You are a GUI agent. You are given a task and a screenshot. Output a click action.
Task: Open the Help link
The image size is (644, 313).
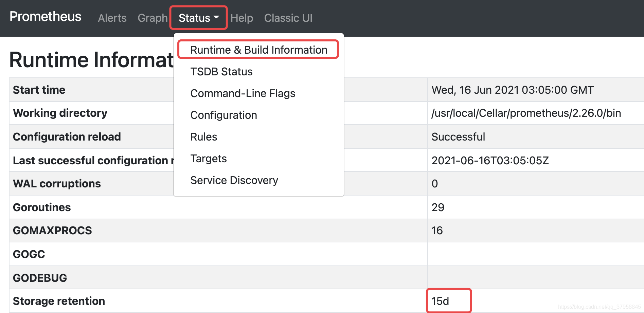[x=242, y=18]
